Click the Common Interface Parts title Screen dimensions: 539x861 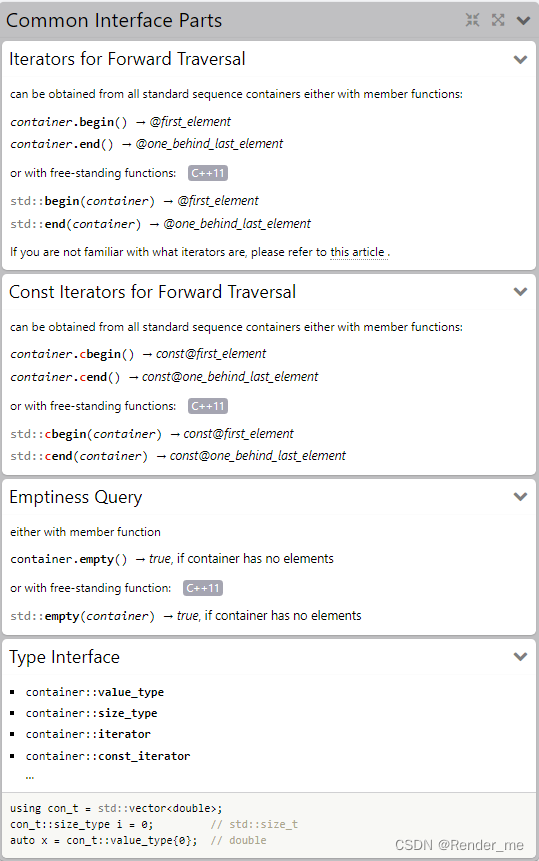tap(114, 20)
